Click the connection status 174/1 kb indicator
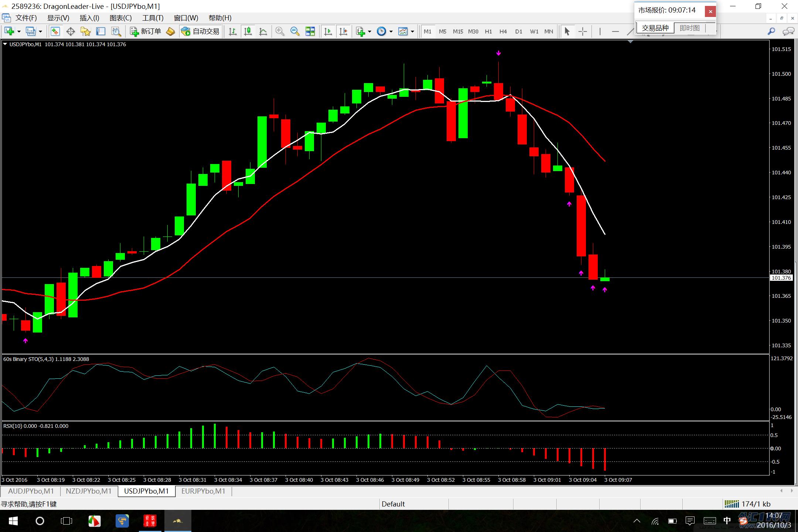This screenshot has height=532, width=798. pyautogui.click(x=748, y=504)
